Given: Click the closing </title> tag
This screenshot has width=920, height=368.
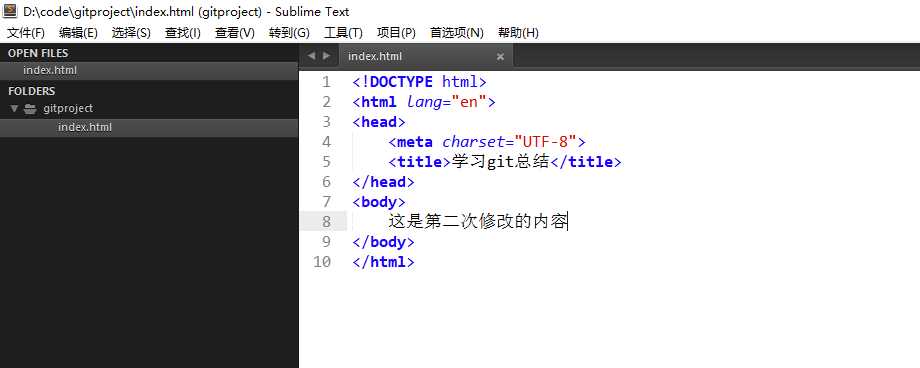Looking at the screenshot, I should [x=585, y=162].
